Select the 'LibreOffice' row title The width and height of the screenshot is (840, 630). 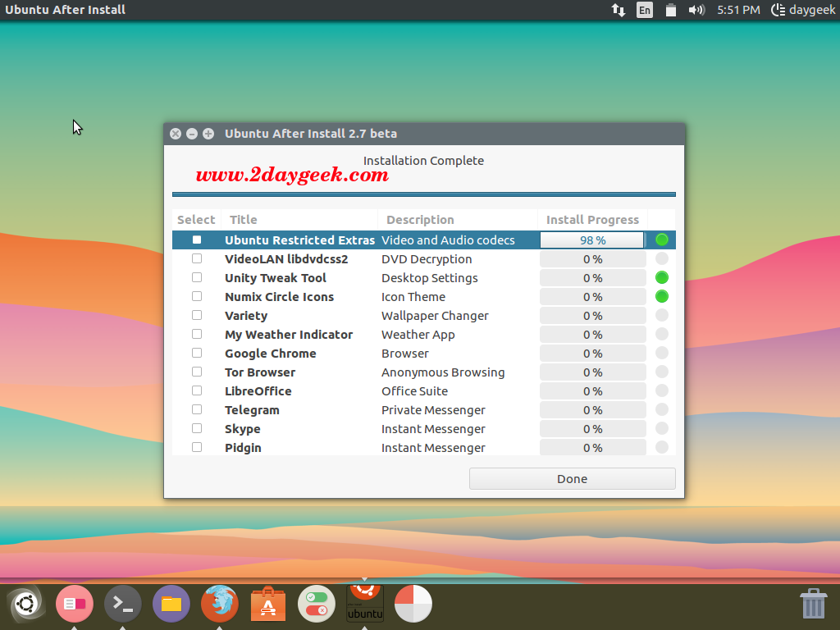pyautogui.click(x=258, y=391)
